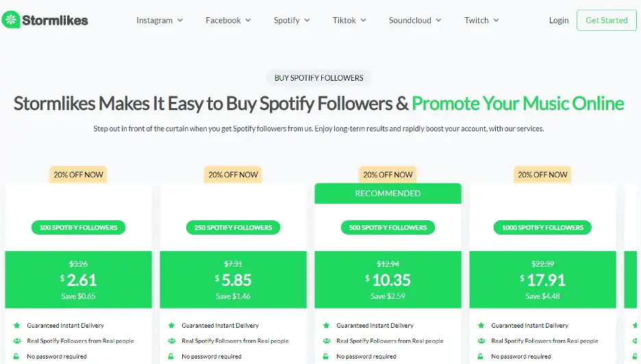The height and width of the screenshot is (364, 641).
Task: Expand the Facebook dropdown menu
Action: tap(228, 21)
